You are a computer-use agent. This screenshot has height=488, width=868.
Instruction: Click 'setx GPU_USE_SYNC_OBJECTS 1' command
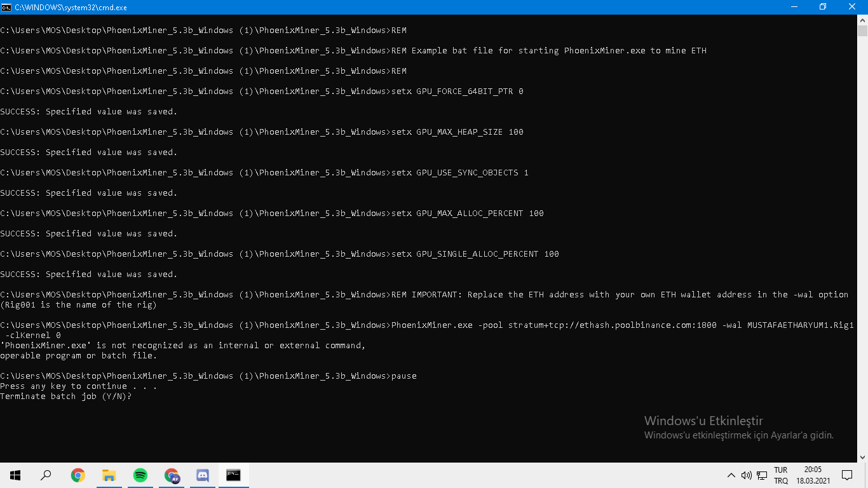tap(460, 173)
